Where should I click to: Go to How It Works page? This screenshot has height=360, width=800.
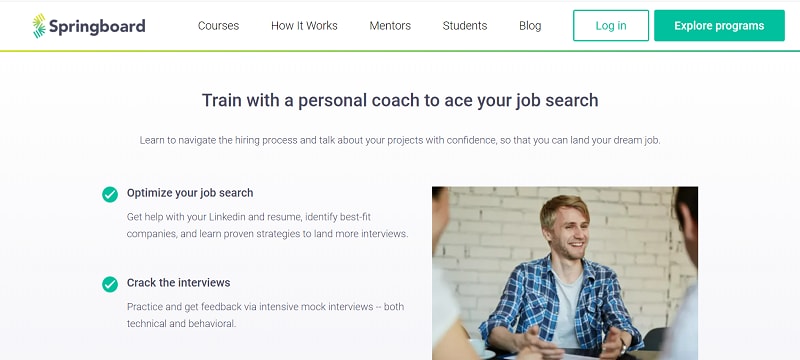point(304,25)
